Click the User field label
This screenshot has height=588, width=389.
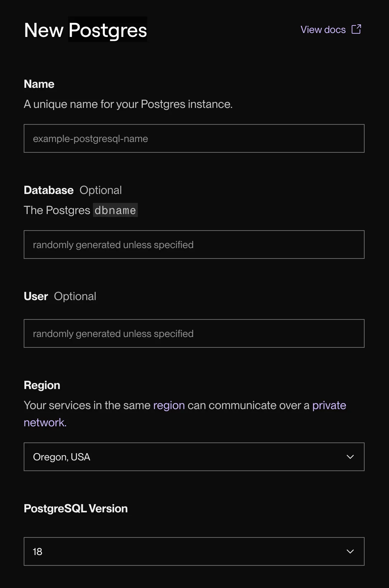click(36, 297)
